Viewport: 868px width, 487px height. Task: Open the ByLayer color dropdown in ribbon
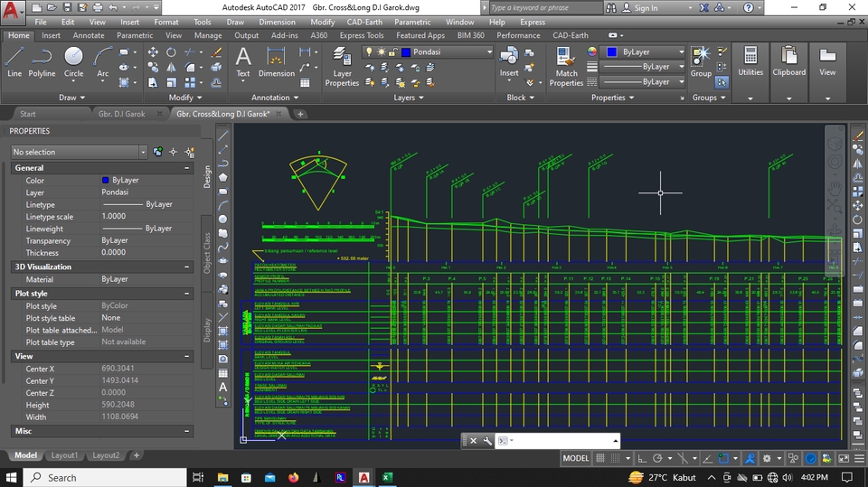682,52
